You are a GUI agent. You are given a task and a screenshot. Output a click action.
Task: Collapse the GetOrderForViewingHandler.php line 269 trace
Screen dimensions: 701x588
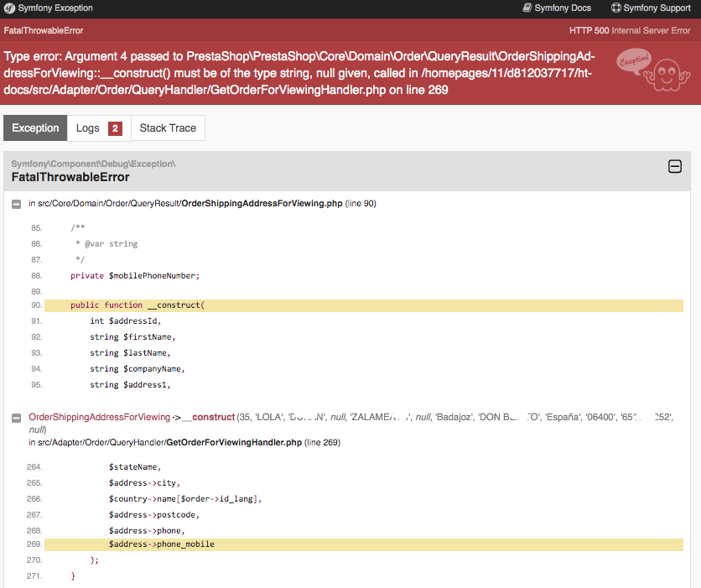[17, 418]
